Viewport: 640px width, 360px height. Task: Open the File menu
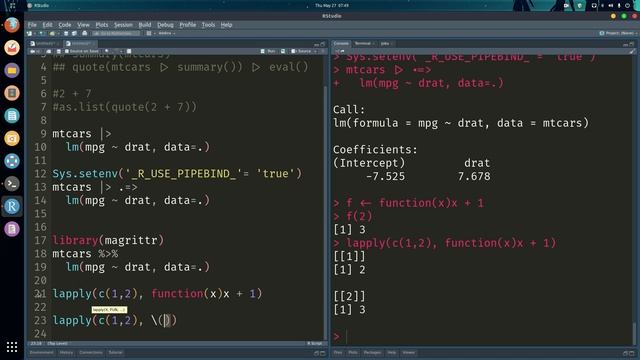click(32, 25)
